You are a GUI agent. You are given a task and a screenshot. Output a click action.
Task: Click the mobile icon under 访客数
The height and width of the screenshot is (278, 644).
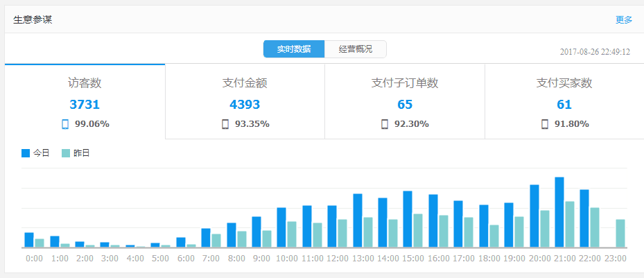coord(65,124)
